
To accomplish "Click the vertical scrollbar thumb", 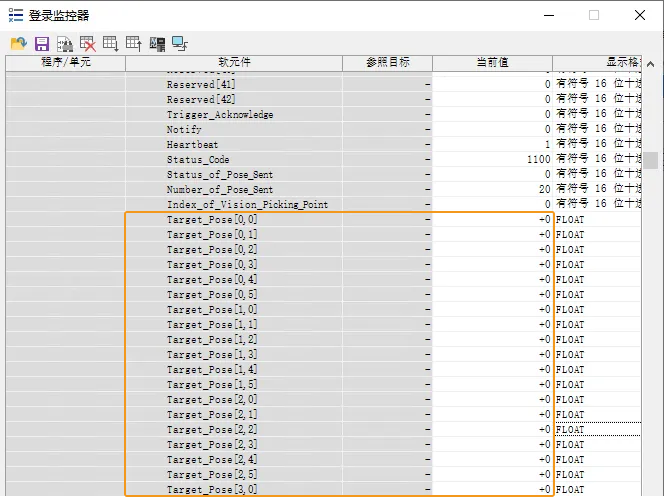I will click(650, 160).
